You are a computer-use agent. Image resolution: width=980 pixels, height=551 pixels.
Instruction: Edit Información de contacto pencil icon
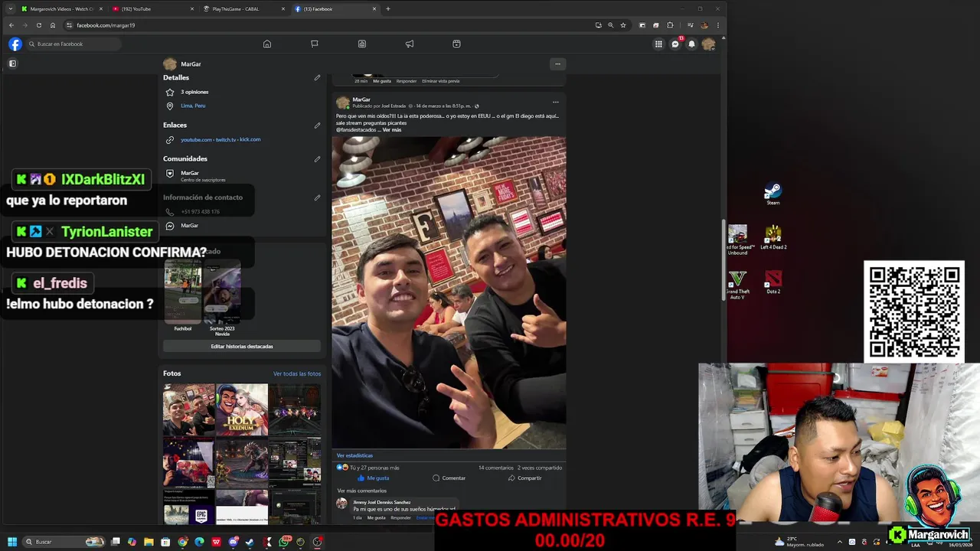click(317, 197)
